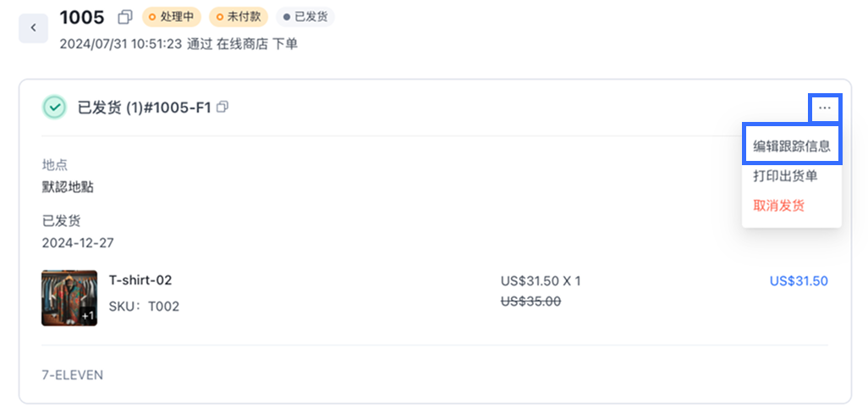This screenshot has height=415, width=868.
Task: Click the blue US$31.50 total amount
Action: pos(799,281)
